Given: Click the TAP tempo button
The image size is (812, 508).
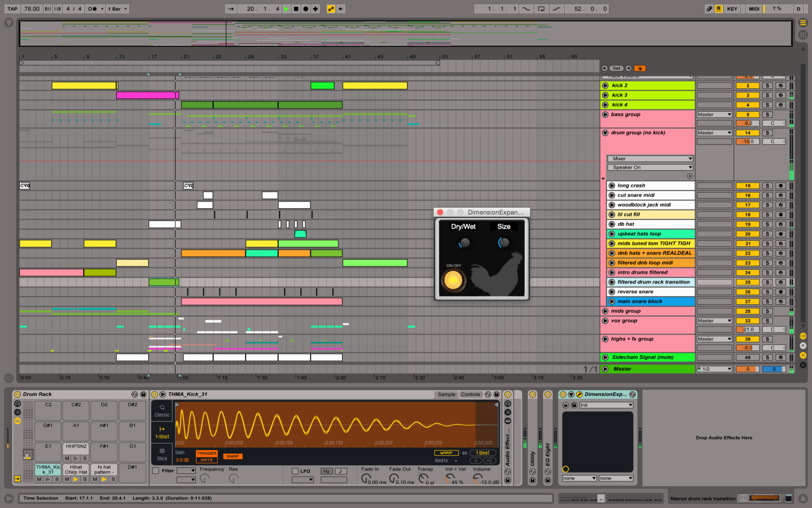Looking at the screenshot, I should [12, 9].
